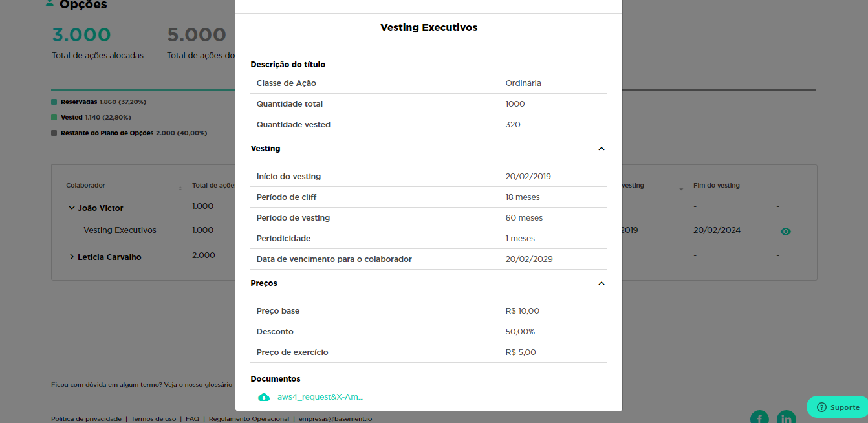This screenshot has width=868, height=423.
Task: Expand Leticia Carvalho row
Action: (71, 257)
